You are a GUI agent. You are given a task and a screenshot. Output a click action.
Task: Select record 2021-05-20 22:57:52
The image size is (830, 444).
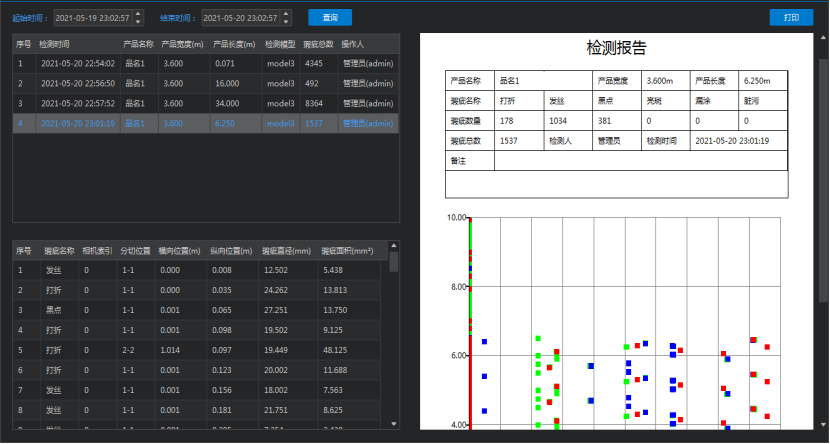205,103
